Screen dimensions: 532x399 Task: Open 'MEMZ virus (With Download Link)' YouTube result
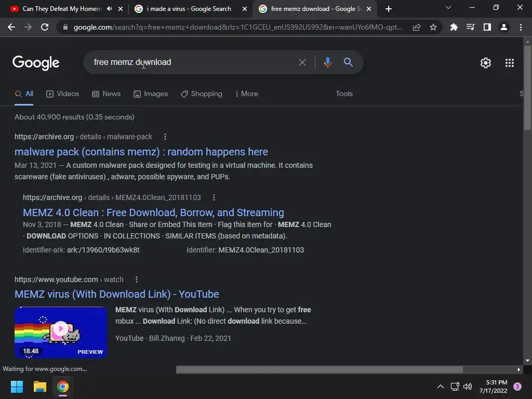click(117, 294)
